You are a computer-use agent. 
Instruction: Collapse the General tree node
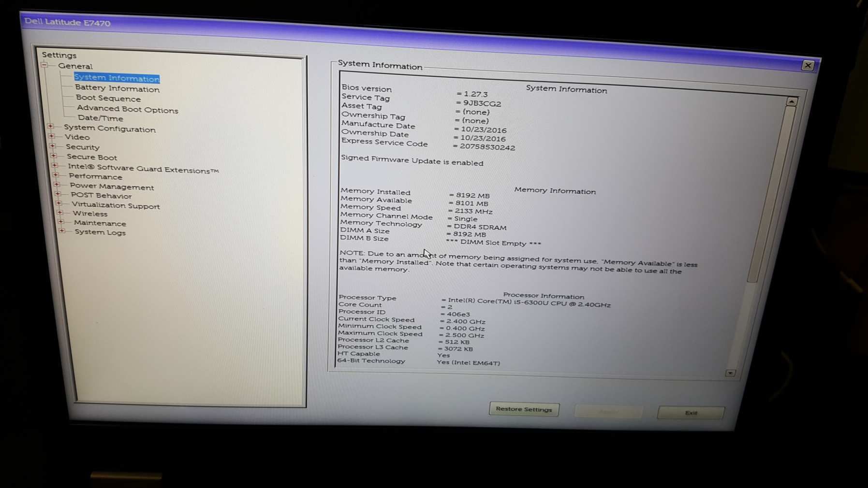(44, 65)
